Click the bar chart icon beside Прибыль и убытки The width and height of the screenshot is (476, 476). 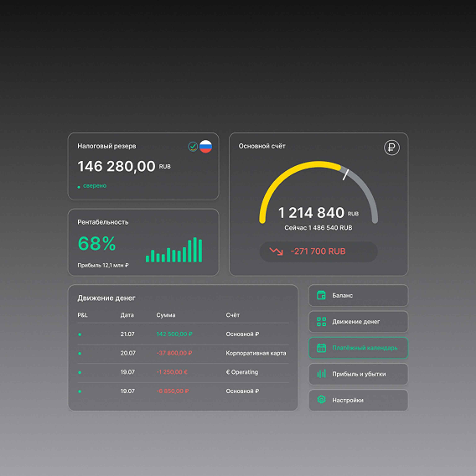click(321, 374)
